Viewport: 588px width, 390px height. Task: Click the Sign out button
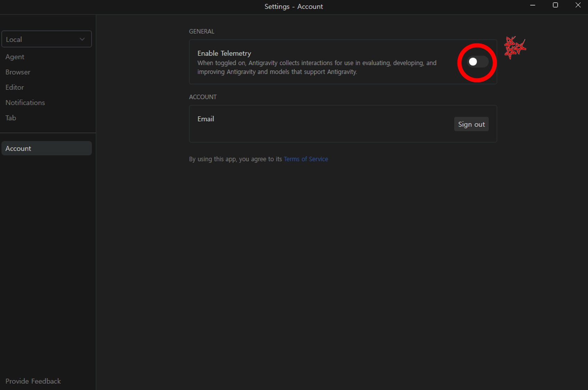point(471,124)
